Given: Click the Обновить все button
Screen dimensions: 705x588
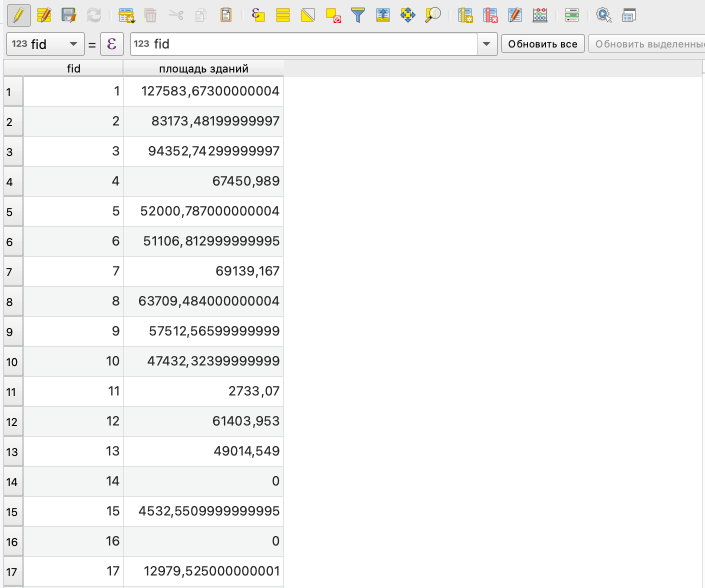Looking at the screenshot, I should click(542, 44).
